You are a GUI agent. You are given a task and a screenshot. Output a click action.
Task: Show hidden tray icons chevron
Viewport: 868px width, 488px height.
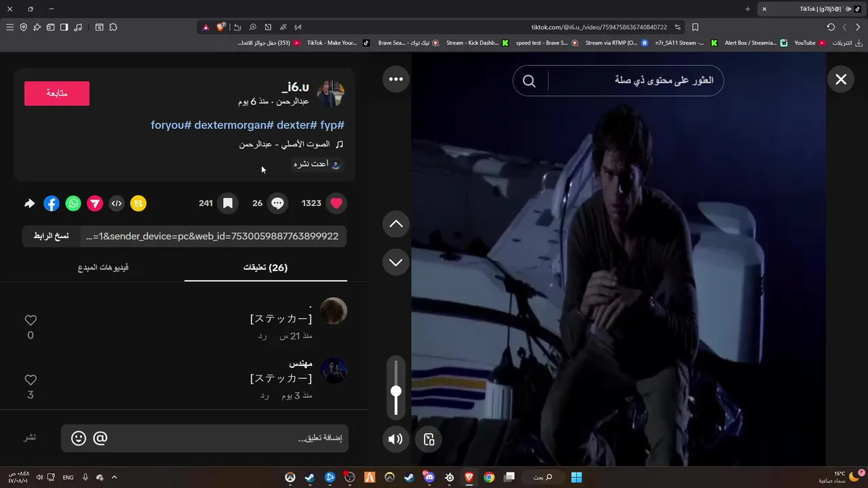pyautogui.click(x=114, y=477)
